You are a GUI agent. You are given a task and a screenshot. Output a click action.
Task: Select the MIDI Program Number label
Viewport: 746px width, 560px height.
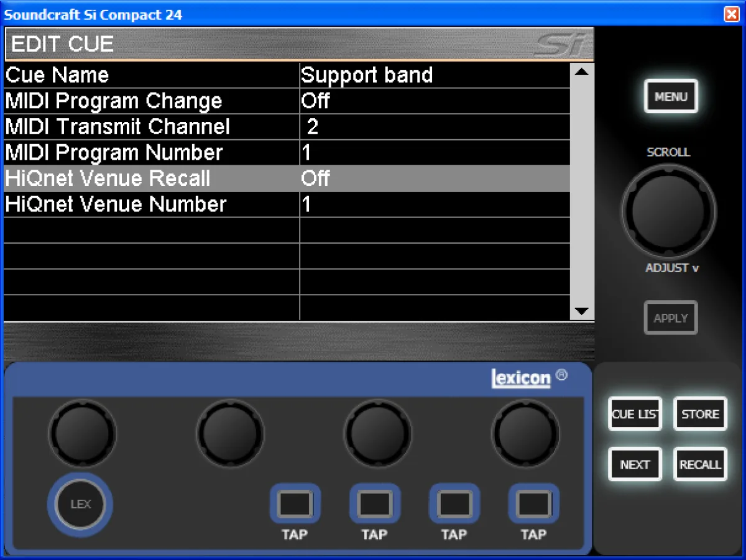pyautogui.click(x=114, y=153)
